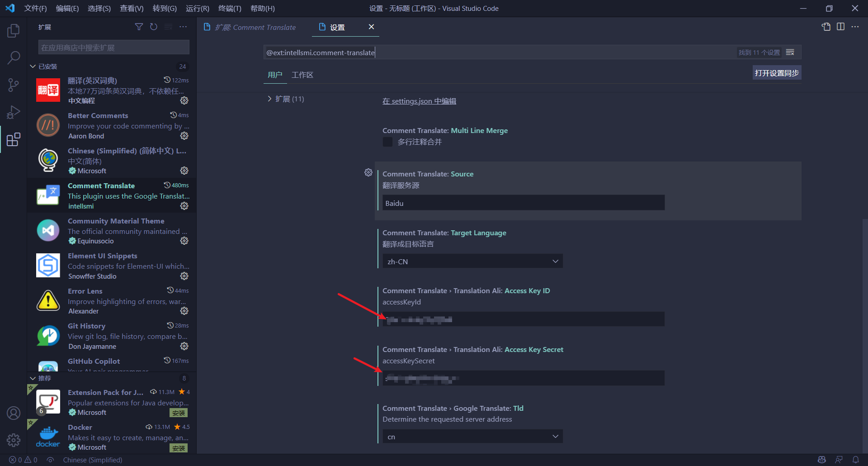Switch to 工作区 settings tab
The image size is (868, 466).
(x=302, y=75)
